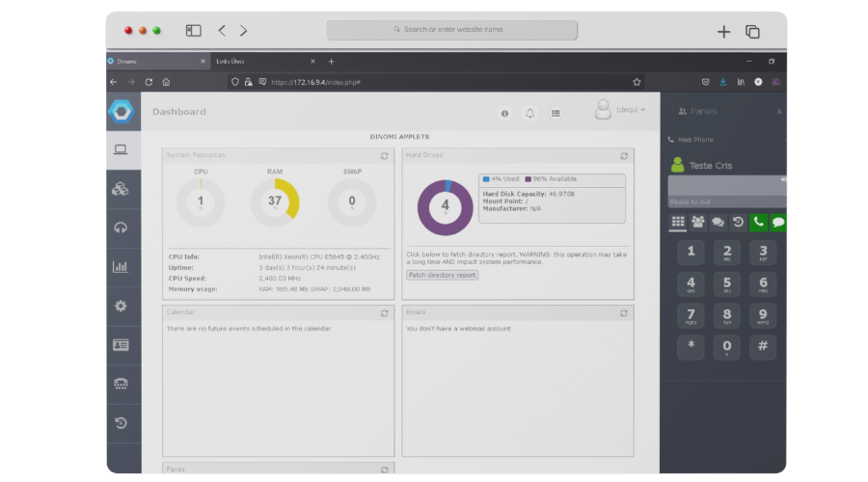Open the gear settings sidebar icon
Image resolution: width=868 pixels, height=482 pixels.
click(x=121, y=306)
